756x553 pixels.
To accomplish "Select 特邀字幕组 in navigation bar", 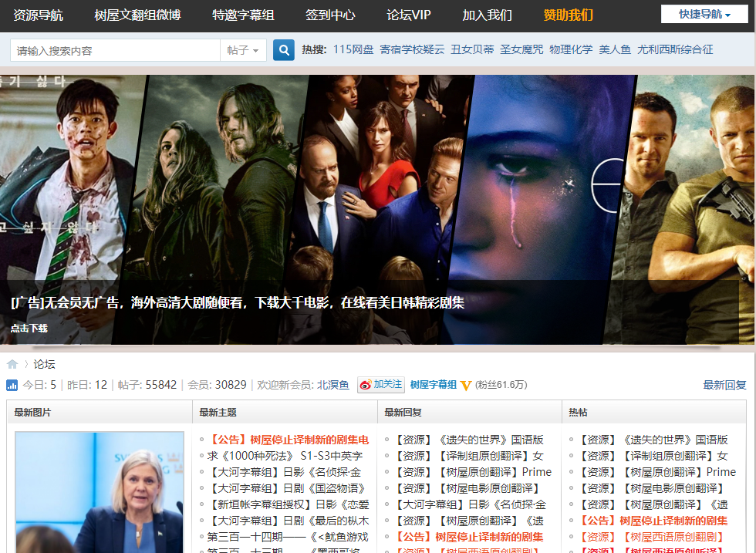I will (x=243, y=15).
